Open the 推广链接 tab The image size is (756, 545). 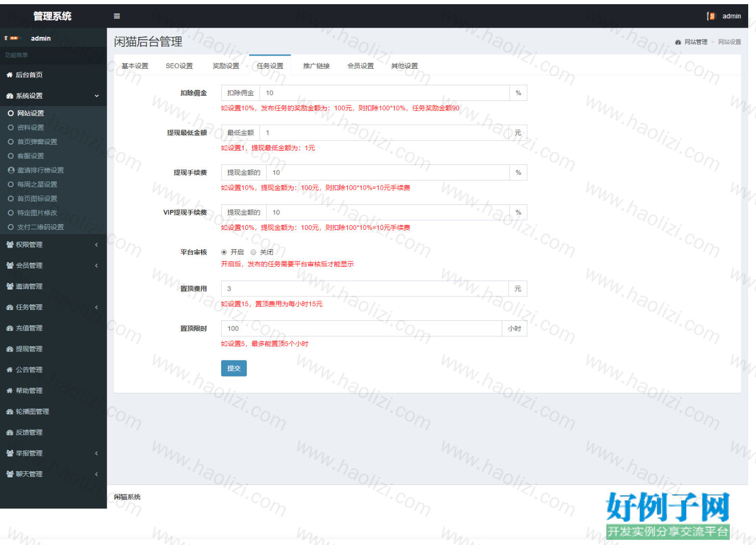[316, 66]
